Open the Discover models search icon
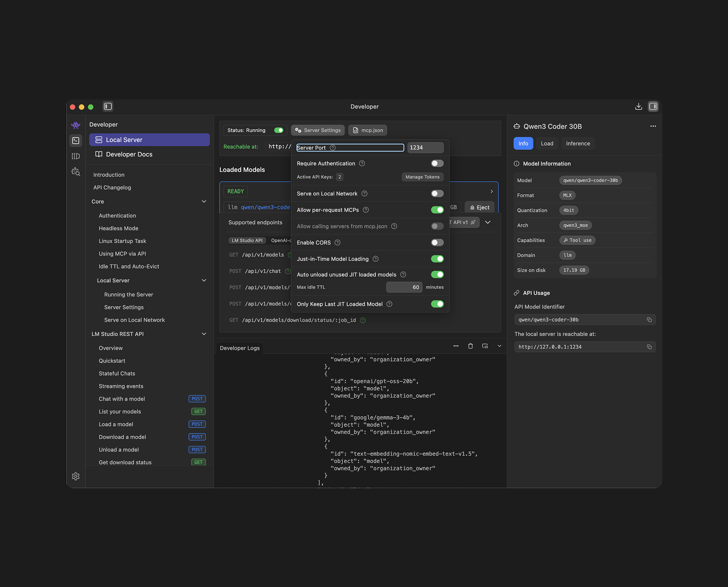Screen dimensions: 728x587 76,171
